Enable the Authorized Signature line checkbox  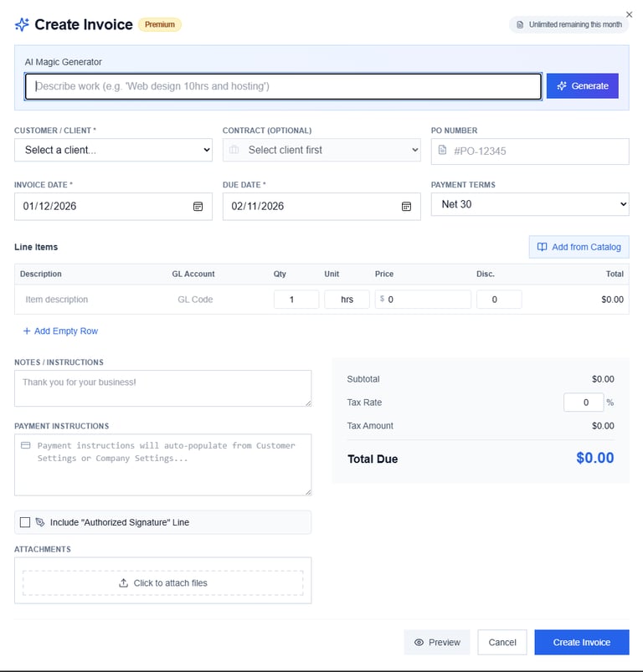click(25, 522)
